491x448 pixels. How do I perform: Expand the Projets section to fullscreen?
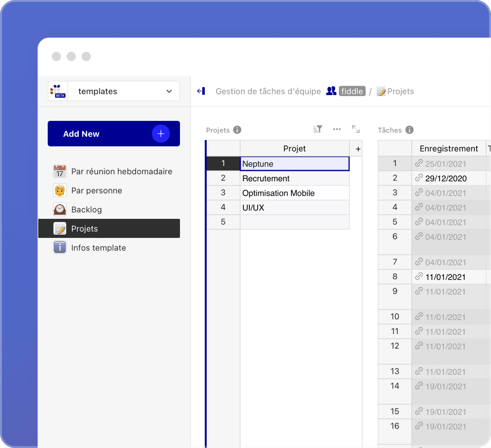click(x=355, y=129)
